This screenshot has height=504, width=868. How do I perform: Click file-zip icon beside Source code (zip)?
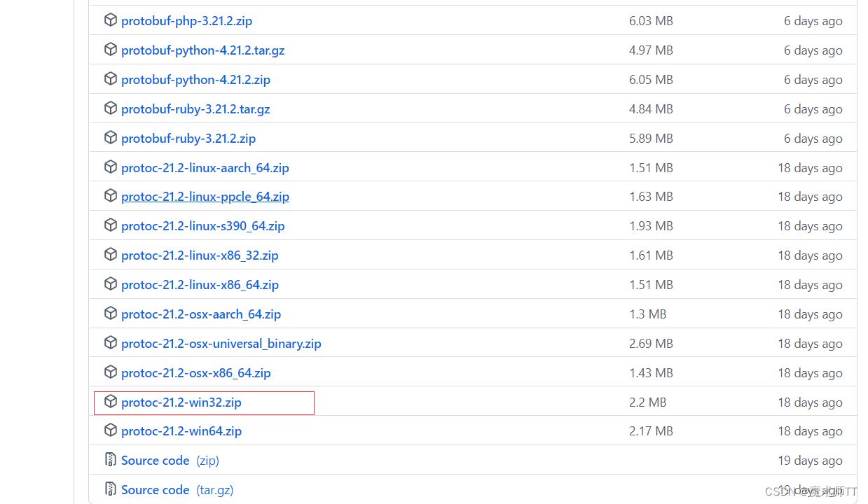click(110, 460)
